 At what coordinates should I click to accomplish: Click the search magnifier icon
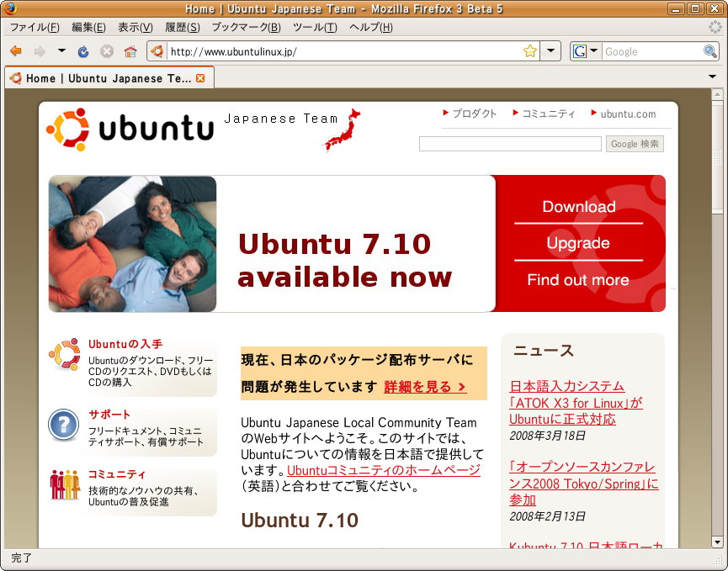coord(709,51)
